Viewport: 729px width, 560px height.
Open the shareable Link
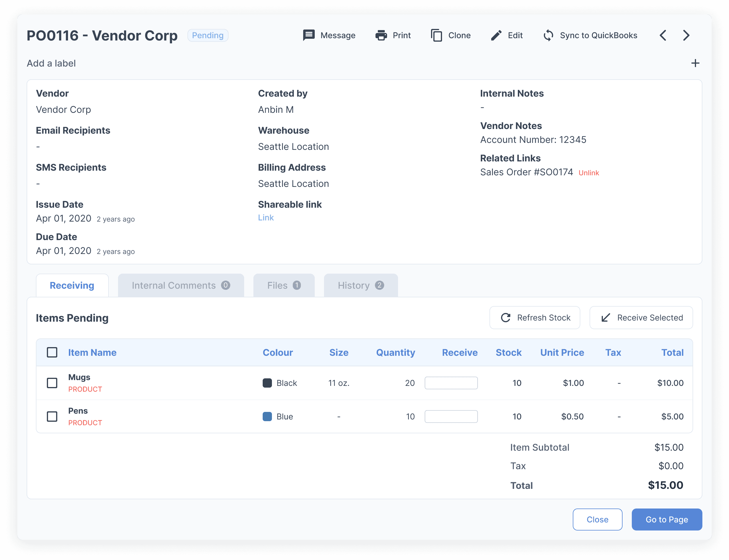(x=266, y=218)
